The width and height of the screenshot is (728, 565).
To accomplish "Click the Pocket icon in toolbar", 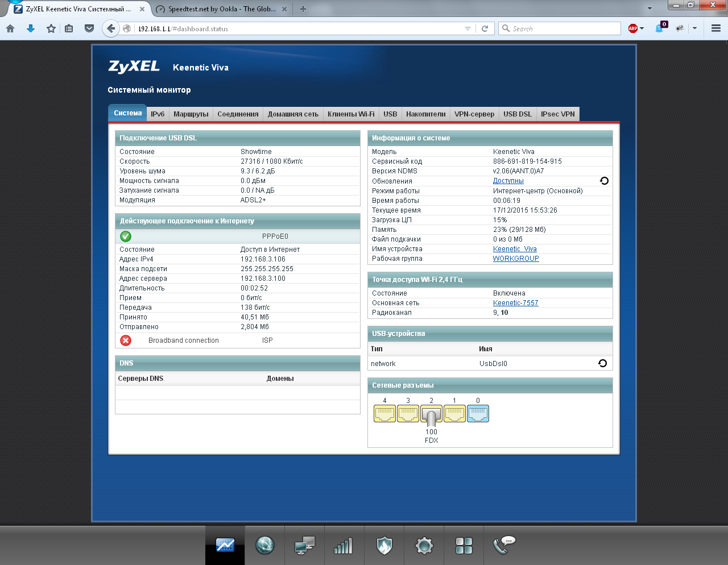I will click(x=89, y=28).
